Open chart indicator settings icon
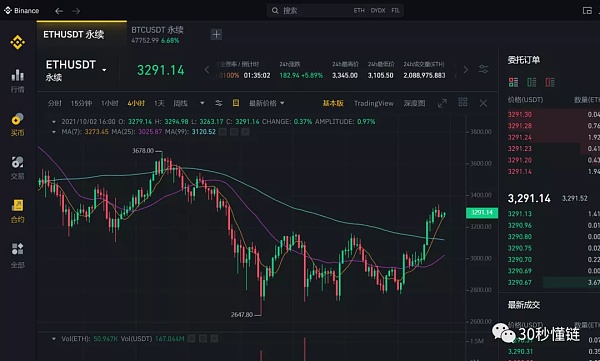 coord(218,103)
